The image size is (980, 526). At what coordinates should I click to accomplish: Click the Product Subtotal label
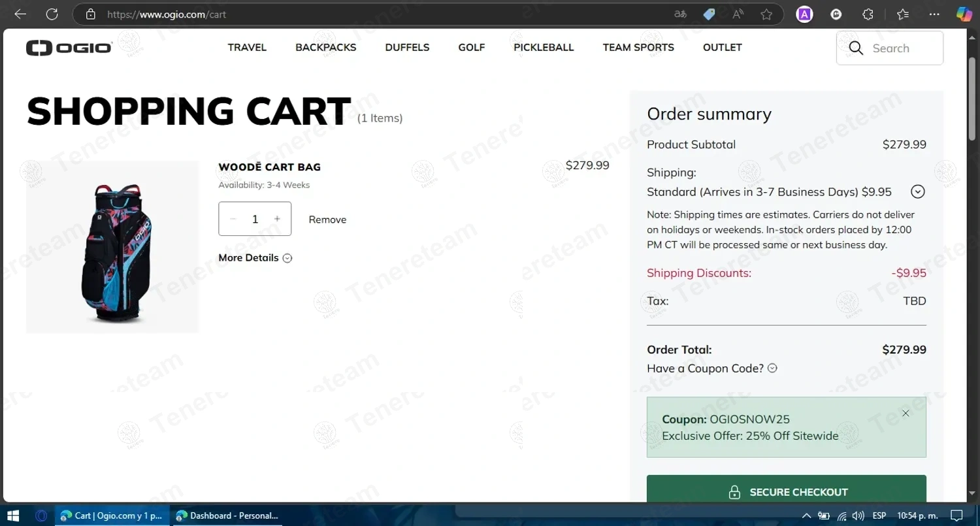tap(691, 144)
